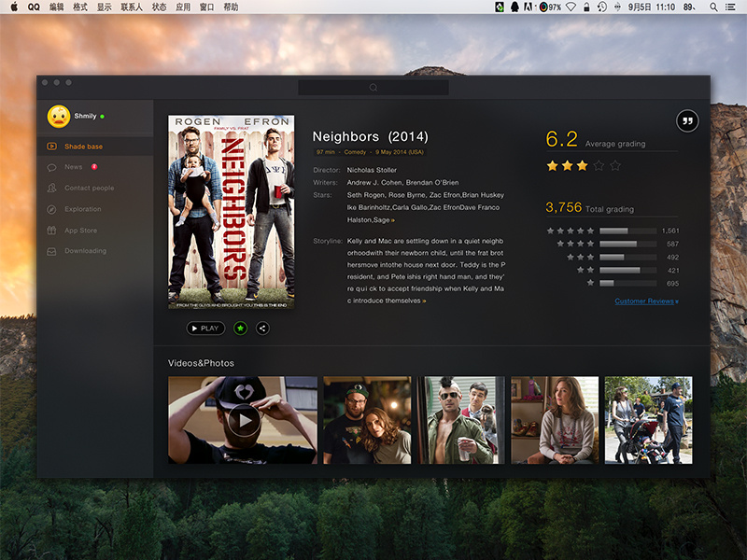Click the QQ penguin menu bar icon
Viewport: 747px width, 560px height.
pyautogui.click(x=514, y=7)
